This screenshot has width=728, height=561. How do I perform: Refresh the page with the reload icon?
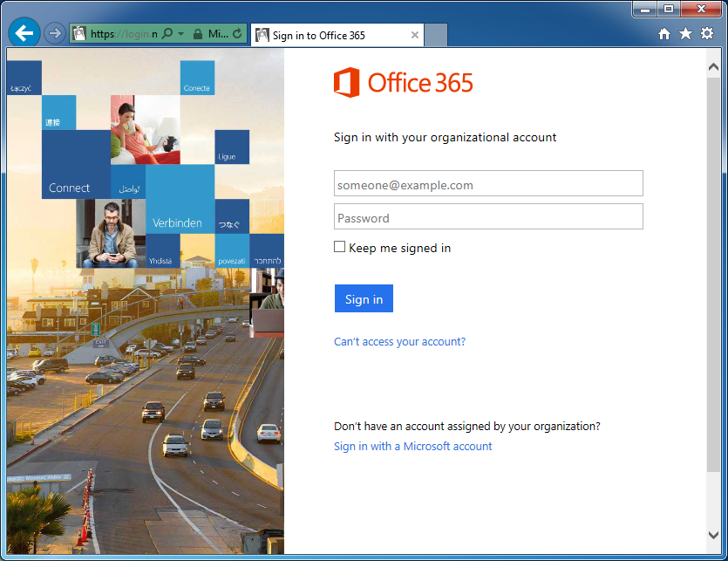(237, 33)
